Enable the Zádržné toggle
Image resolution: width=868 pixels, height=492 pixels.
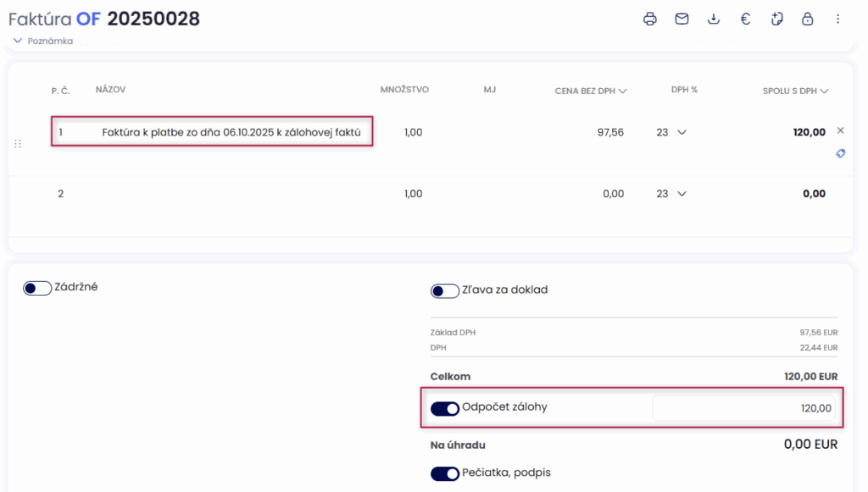click(x=37, y=288)
